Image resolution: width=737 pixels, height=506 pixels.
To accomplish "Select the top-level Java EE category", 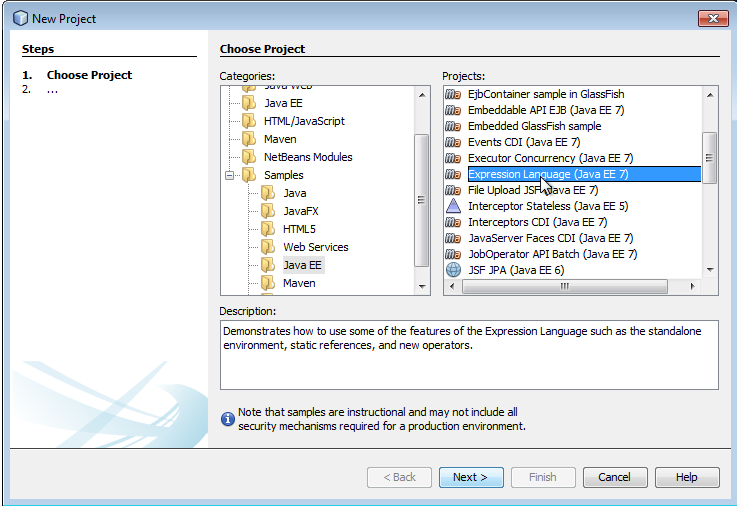I will click(283, 103).
